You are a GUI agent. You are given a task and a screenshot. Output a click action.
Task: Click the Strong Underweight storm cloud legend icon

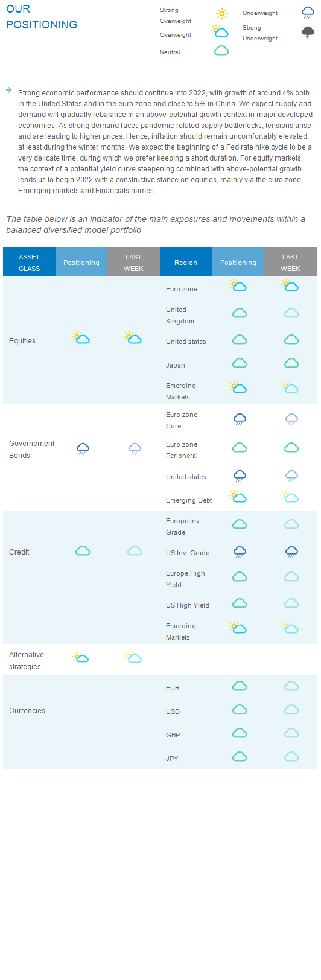[x=308, y=33]
